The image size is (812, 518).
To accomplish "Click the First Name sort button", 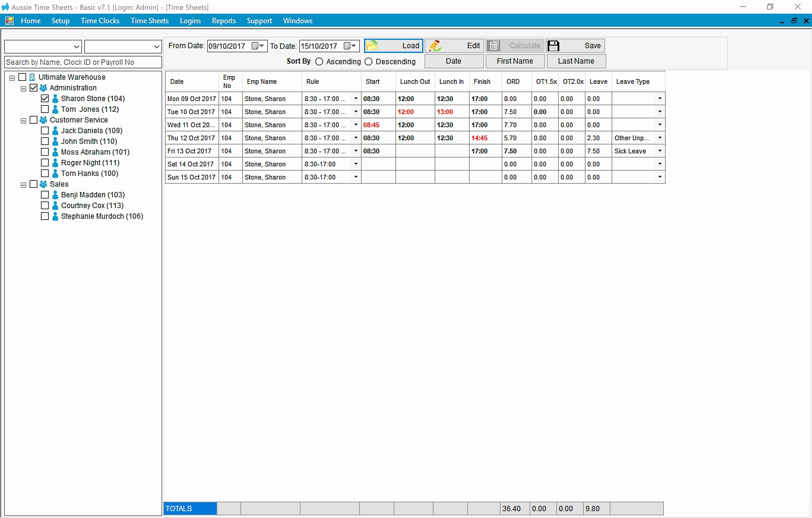I will [515, 61].
